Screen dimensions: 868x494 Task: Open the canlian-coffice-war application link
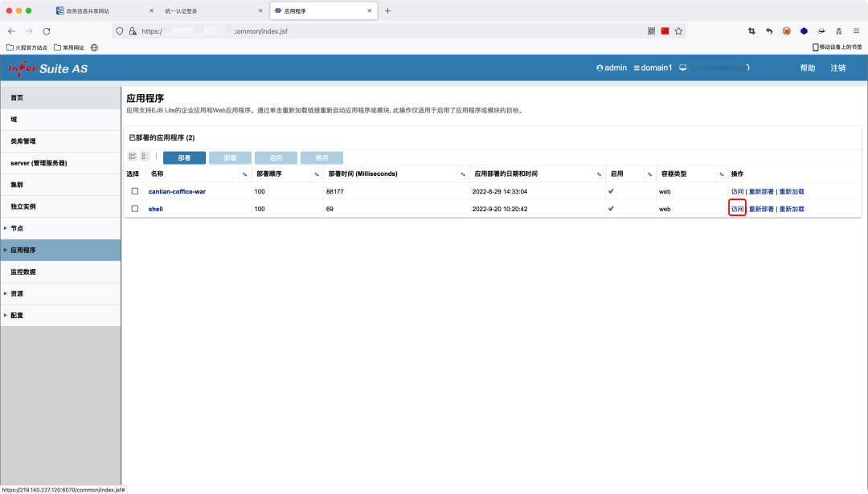[x=177, y=192]
